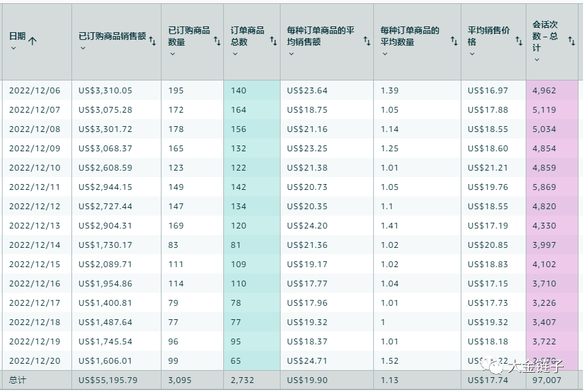
Task: Click the 平均销售价格 column sort icon
Action: coord(519,41)
